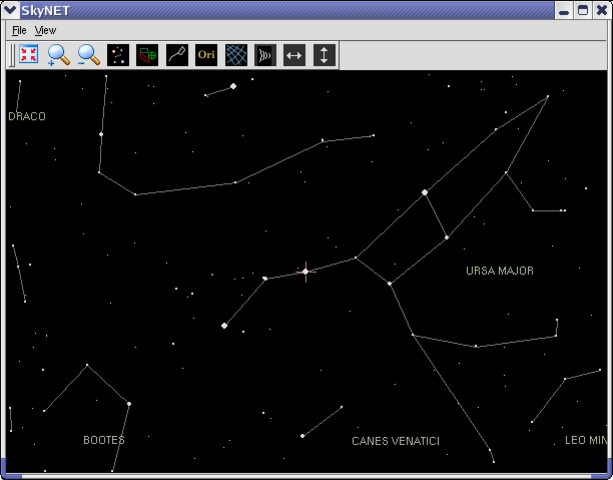Flip the view horizontally

pyautogui.click(x=294, y=55)
